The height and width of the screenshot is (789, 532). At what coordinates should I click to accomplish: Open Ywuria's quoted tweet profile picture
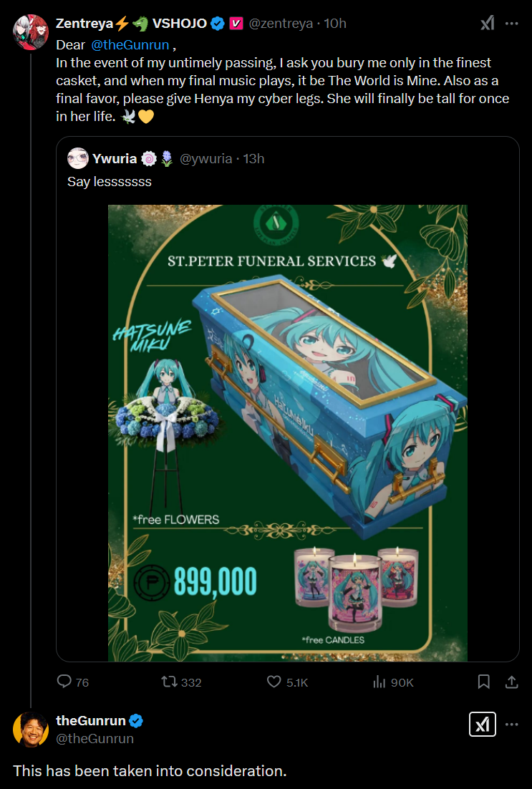[78, 158]
